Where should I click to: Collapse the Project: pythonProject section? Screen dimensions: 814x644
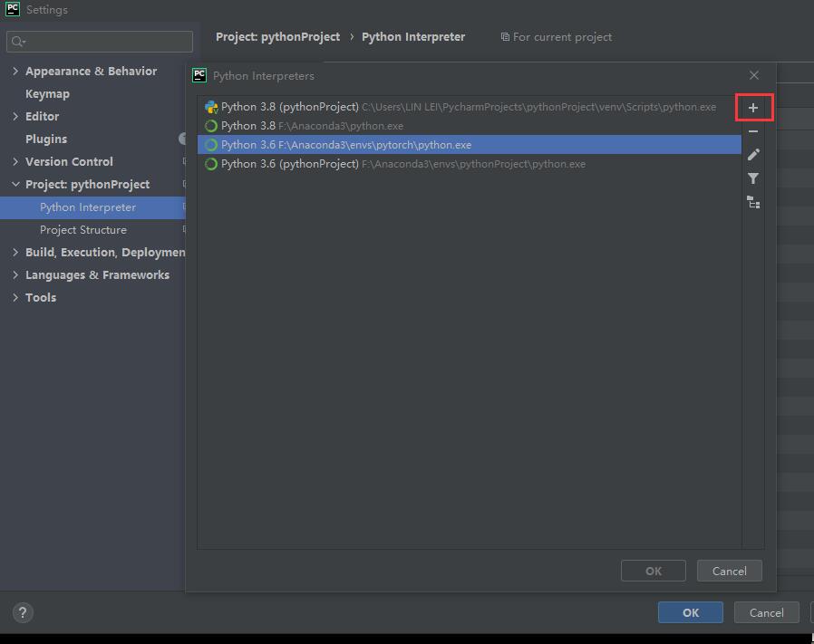(x=14, y=184)
